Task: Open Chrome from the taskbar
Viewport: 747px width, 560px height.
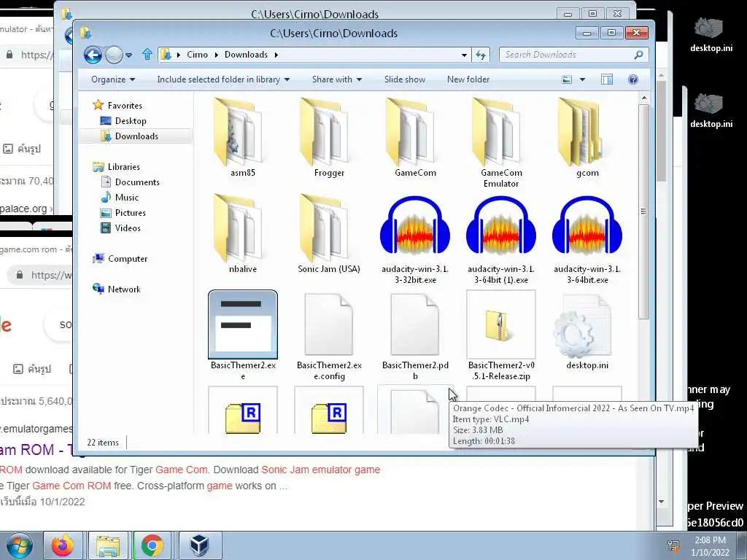Action: [152, 545]
